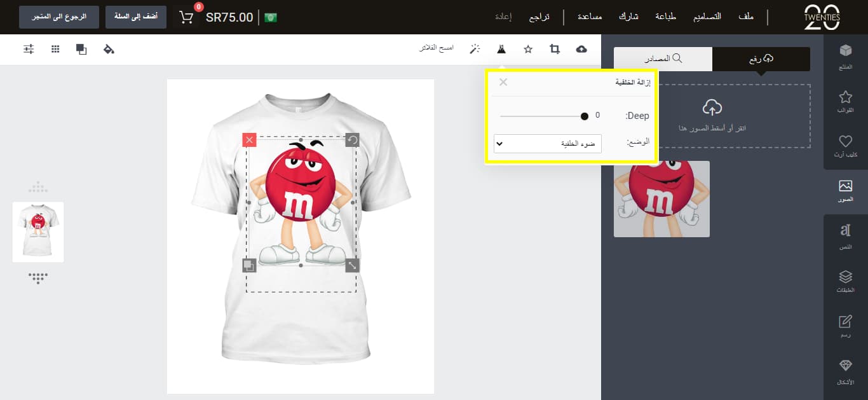Close the إزالة الخلفية popup
Viewport: 868px width, 400px height.
point(503,82)
